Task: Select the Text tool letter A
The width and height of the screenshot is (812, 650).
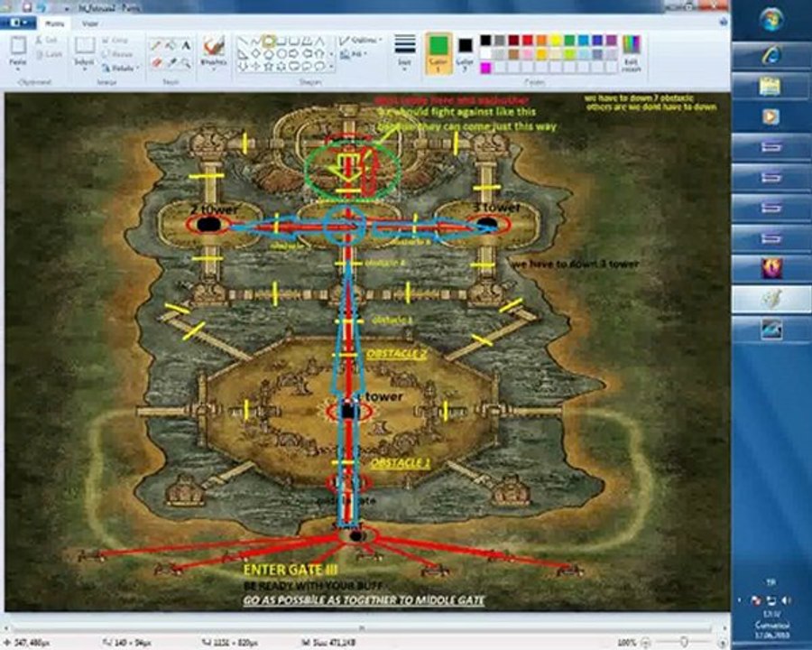Action: 186,45
